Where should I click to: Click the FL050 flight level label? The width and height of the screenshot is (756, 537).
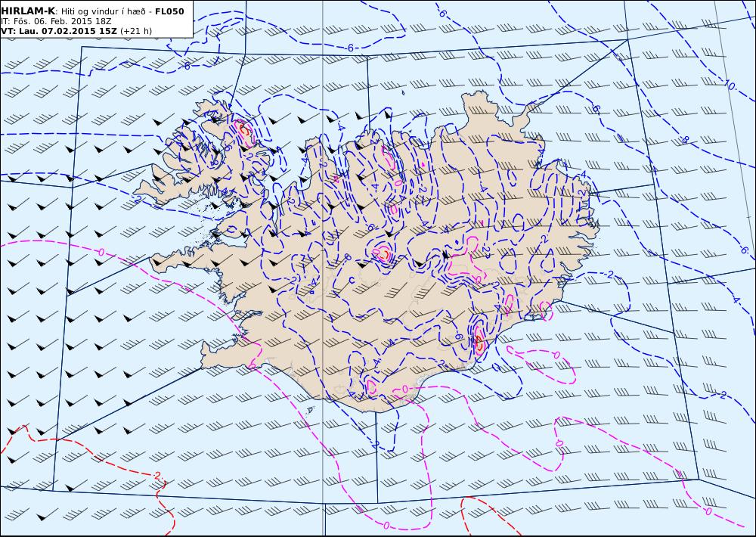(x=169, y=11)
